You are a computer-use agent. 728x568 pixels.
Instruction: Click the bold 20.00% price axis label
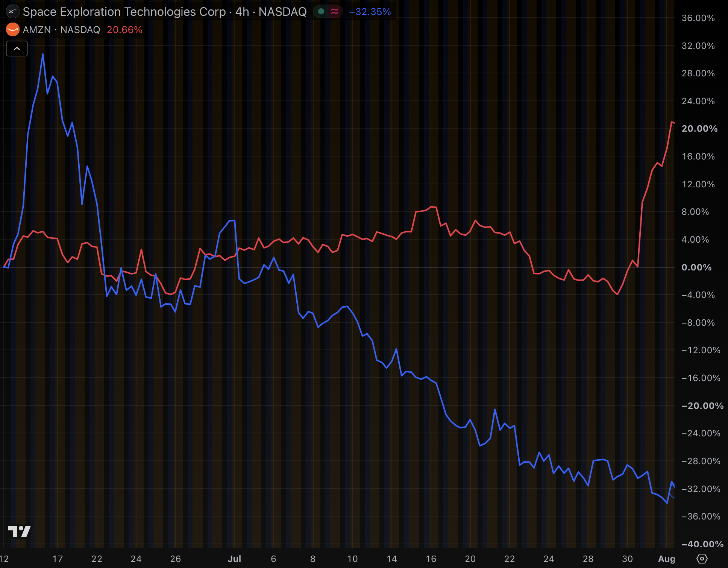(699, 129)
